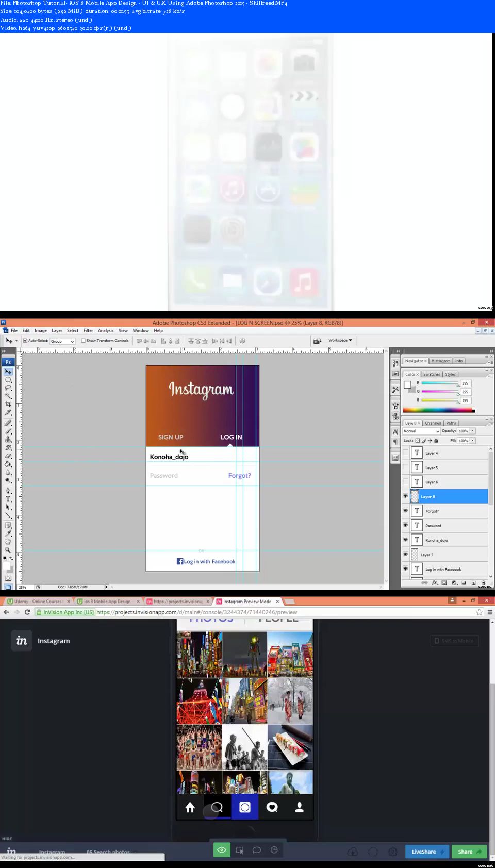Image resolution: width=495 pixels, height=868 pixels.
Task: Show Layer 5 via its visibility box
Action: click(405, 468)
